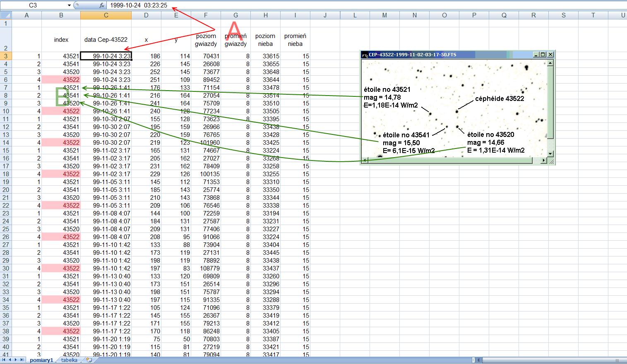Screen dimensions: 627x364
Task: Click the pink 43522 cell in row 10
Action: pos(61,111)
